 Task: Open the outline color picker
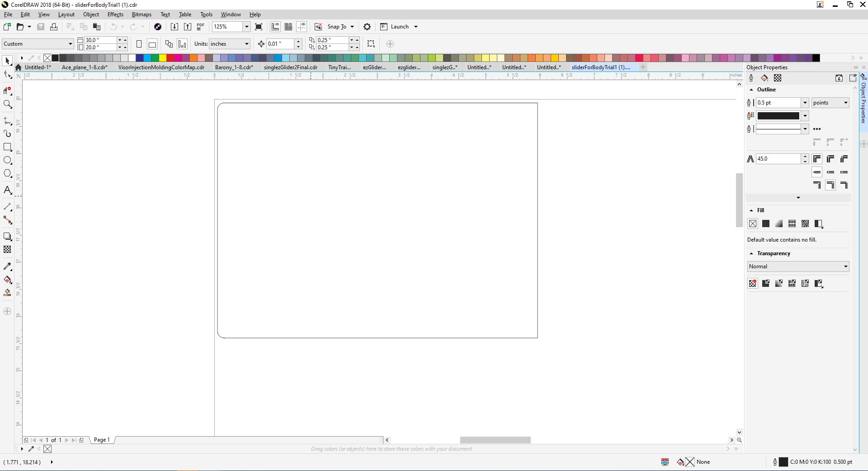pos(782,116)
